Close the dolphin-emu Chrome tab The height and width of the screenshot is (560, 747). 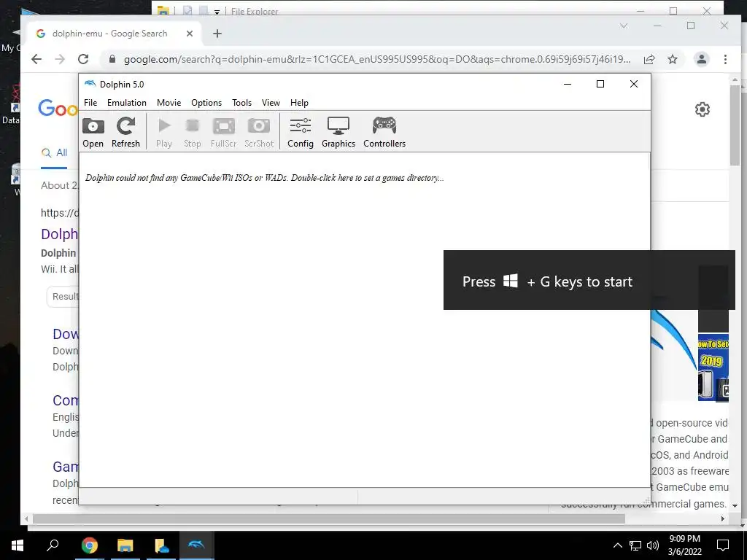pos(190,34)
